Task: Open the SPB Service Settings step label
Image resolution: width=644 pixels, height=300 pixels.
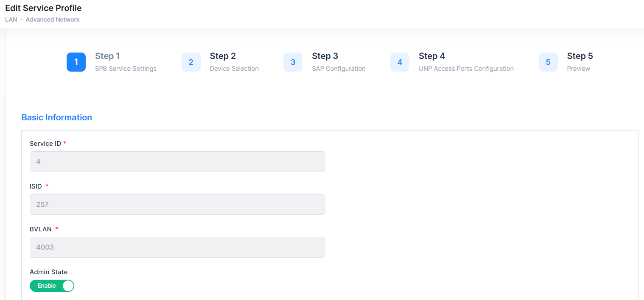Action: coord(126,69)
